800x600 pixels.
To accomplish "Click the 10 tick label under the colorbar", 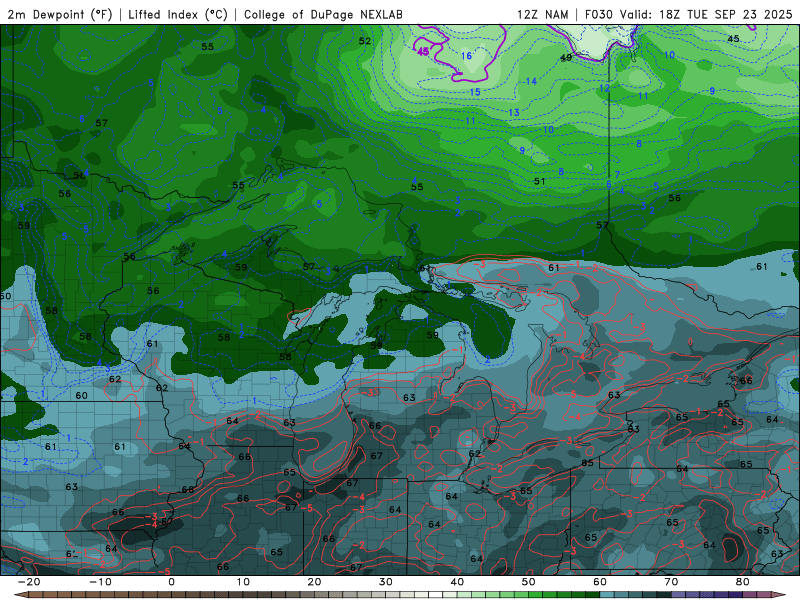I will point(243,582).
